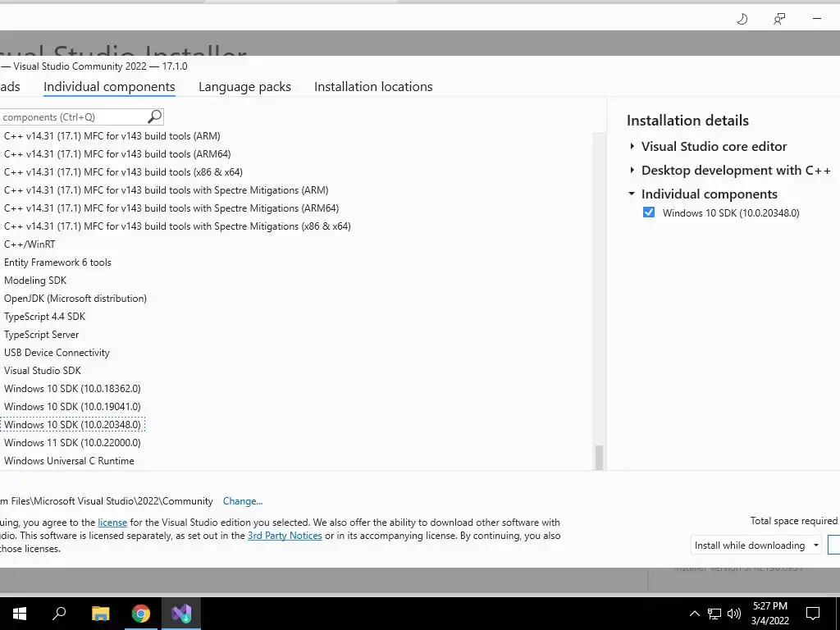This screenshot has width=840, height=630.
Task: Select C++ v14.31 MFC for v143 build tools (ARM)
Action: (112, 136)
